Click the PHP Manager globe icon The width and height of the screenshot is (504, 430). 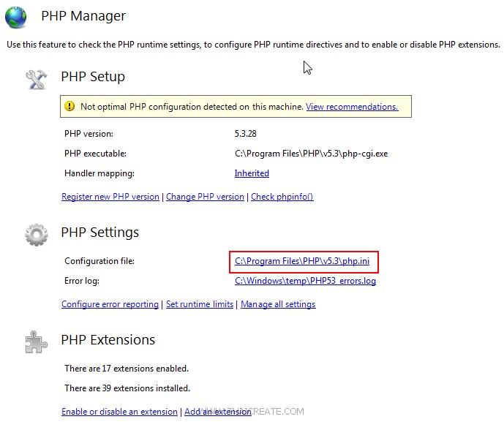click(x=17, y=17)
